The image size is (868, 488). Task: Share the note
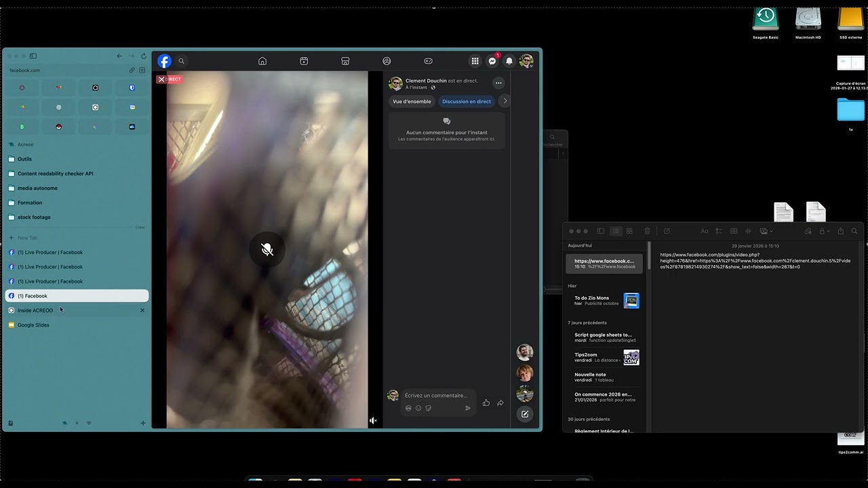[x=841, y=231]
